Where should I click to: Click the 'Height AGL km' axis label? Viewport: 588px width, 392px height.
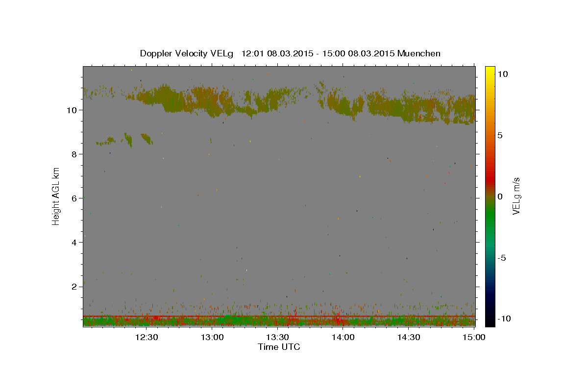56,196
